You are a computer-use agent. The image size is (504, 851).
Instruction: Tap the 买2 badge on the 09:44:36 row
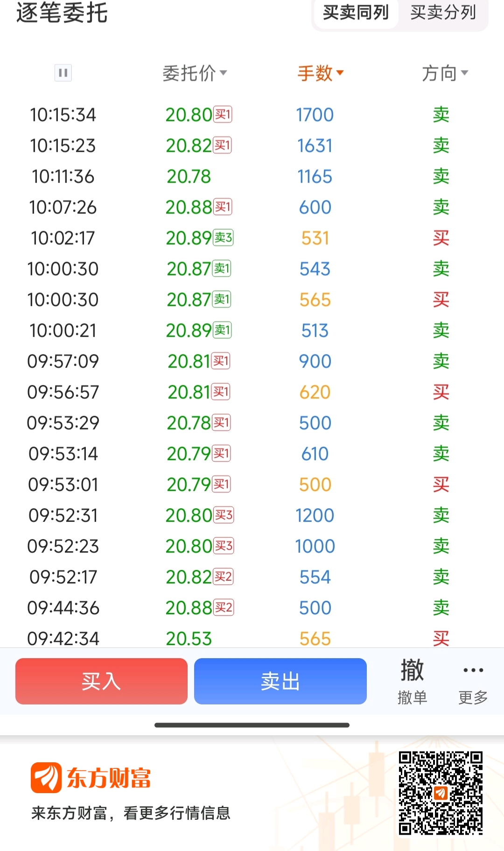point(224,607)
